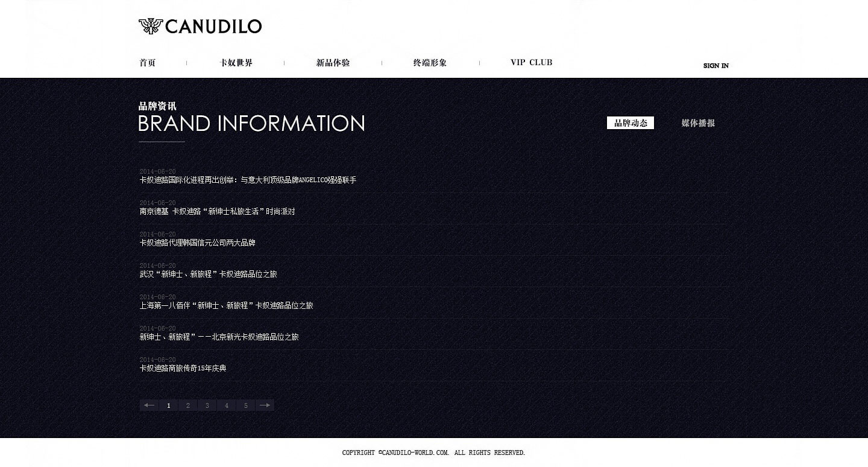Open the 卡奴世界 menu item
868x467 pixels.
click(x=236, y=63)
